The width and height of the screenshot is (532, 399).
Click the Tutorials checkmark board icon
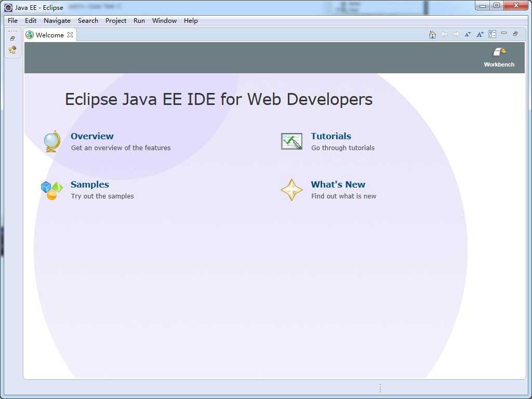click(291, 141)
